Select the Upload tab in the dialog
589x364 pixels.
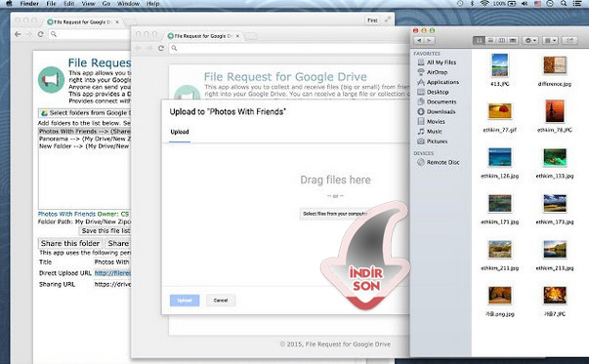pyautogui.click(x=180, y=132)
